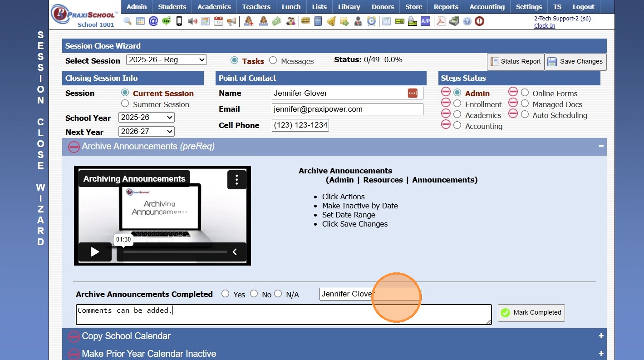Select the Tasks radio button

(234, 60)
